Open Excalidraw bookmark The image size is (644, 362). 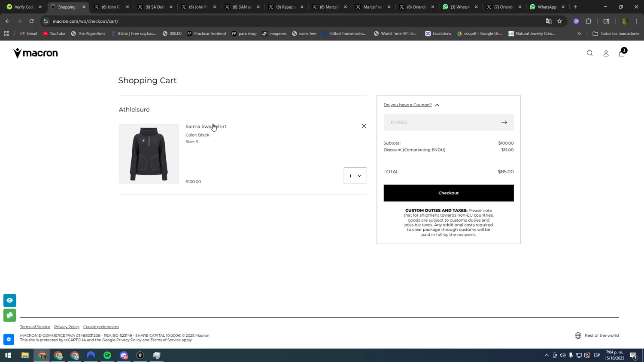[438, 33]
